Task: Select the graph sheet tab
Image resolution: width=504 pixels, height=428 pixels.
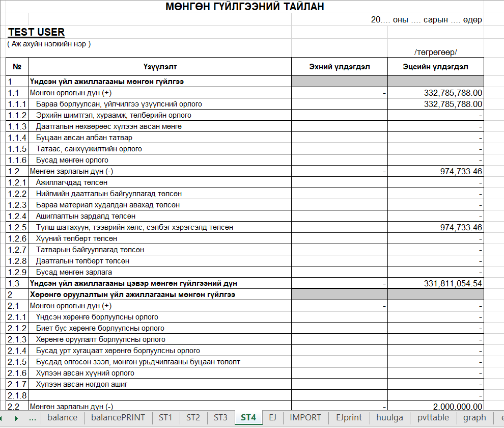Action: tap(474, 417)
